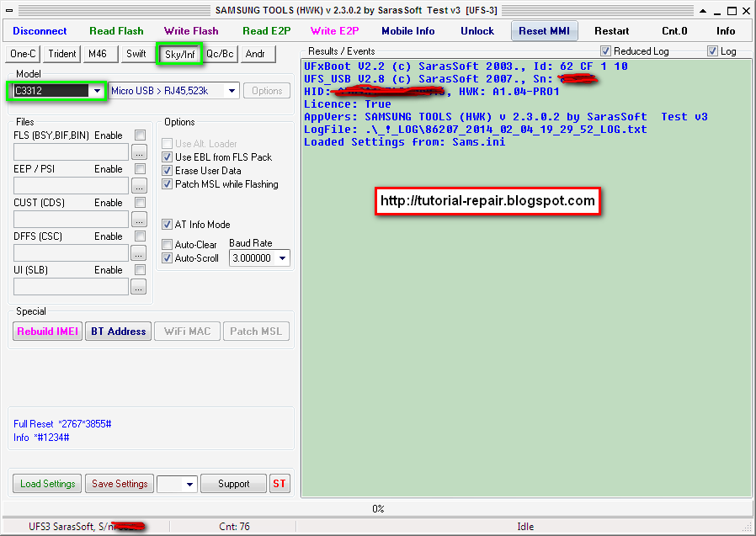Uncheck Erase User Data option
Image resolution: width=756 pixels, height=536 pixels.
[168, 171]
